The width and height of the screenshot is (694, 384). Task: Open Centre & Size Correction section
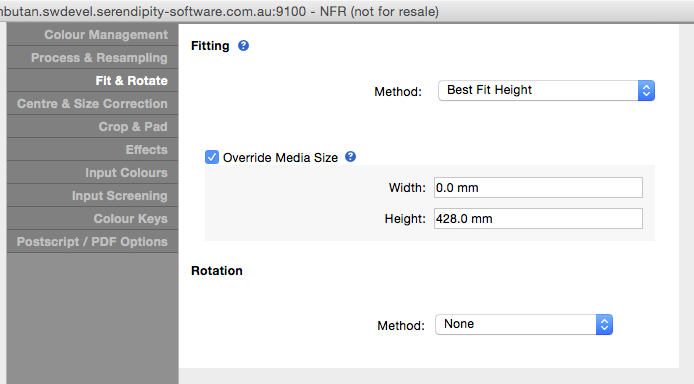(93, 104)
